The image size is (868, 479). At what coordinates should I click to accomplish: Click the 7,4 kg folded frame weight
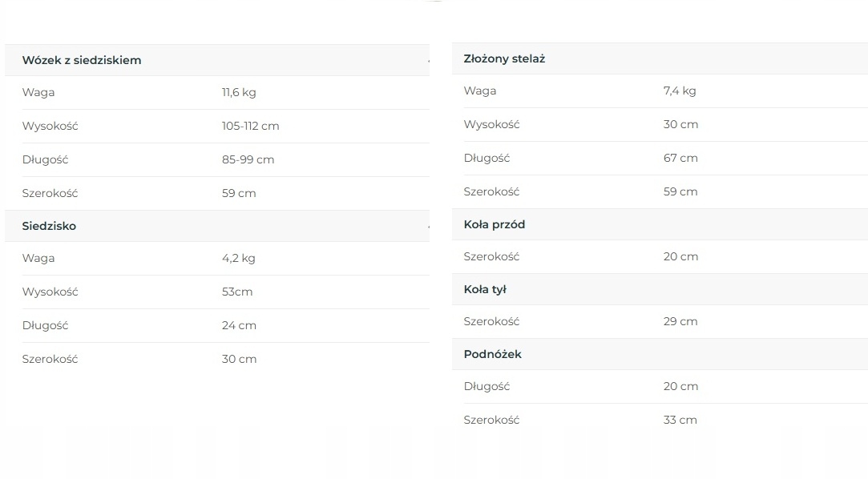(680, 91)
